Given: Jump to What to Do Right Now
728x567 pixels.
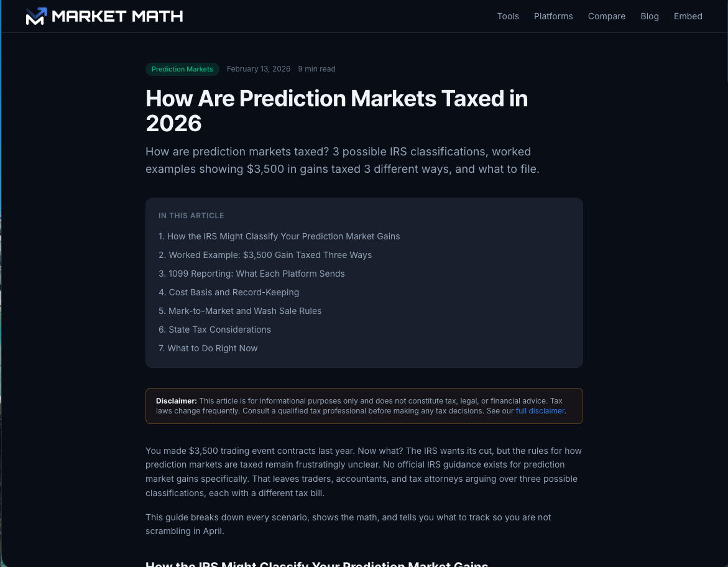Looking at the screenshot, I should tap(208, 348).
